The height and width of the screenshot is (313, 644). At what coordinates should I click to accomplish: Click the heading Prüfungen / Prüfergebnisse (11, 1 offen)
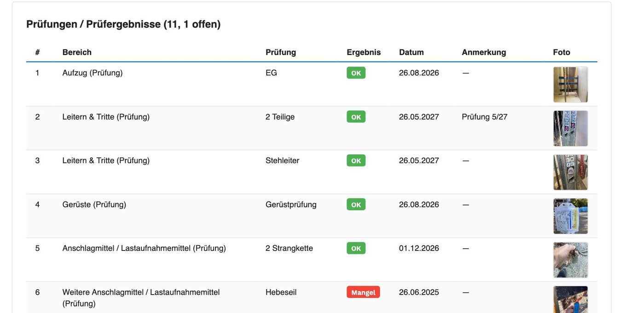[x=123, y=24]
